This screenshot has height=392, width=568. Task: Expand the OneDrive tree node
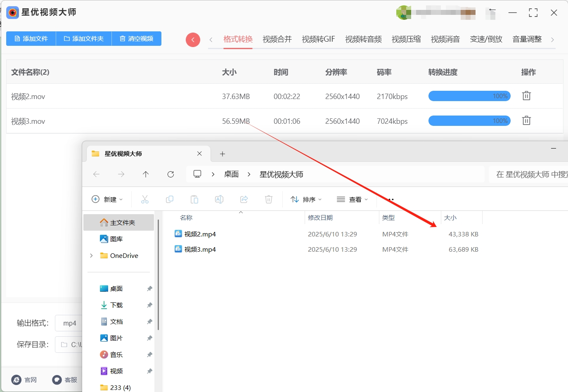click(x=91, y=255)
